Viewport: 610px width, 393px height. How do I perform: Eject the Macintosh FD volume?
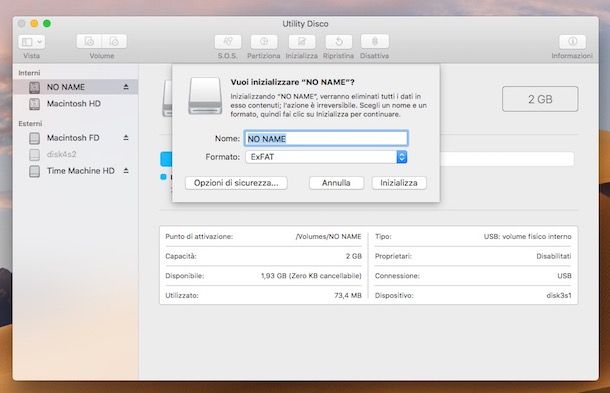tap(126, 138)
